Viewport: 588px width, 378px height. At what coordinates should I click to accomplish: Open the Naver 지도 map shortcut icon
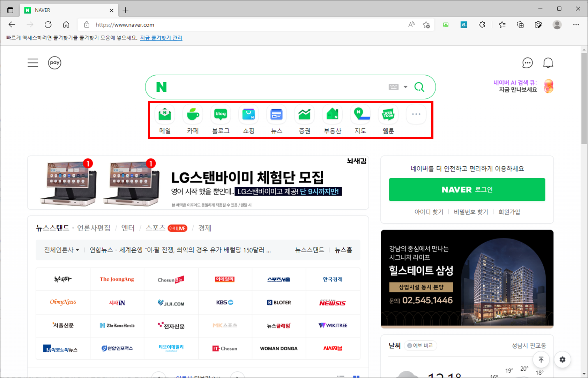point(360,114)
